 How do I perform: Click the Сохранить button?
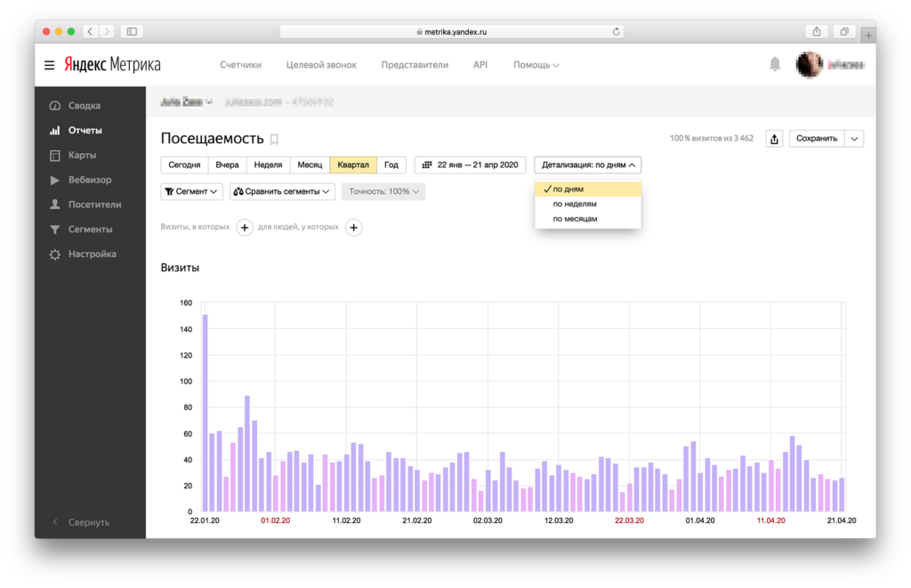815,139
